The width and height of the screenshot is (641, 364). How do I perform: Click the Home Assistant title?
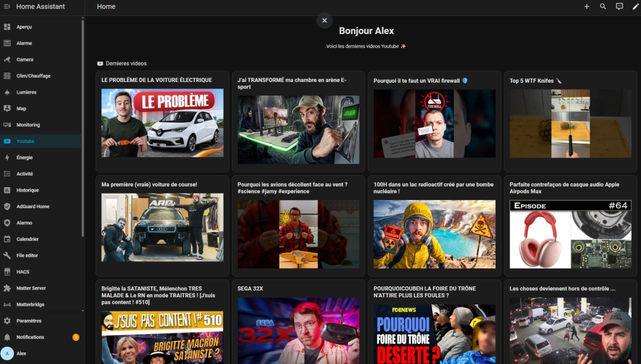click(x=40, y=6)
